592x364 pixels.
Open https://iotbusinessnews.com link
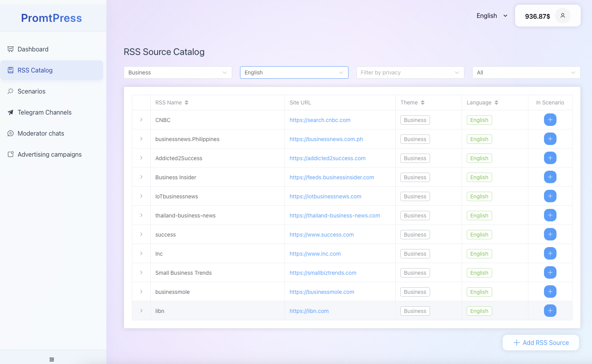coord(325,196)
